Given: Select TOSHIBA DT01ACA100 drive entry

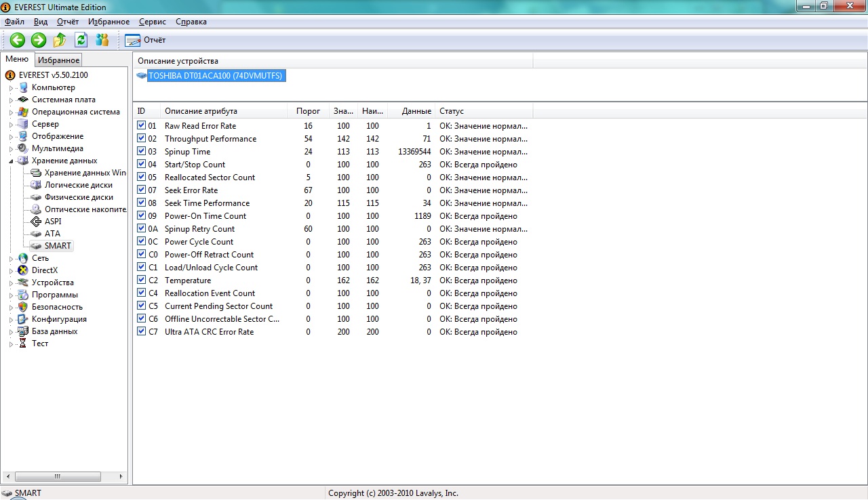Looking at the screenshot, I should [215, 76].
